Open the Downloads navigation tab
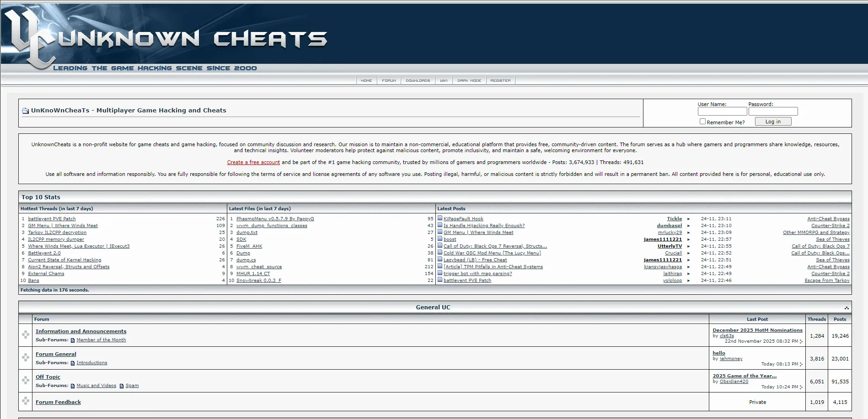 (418, 80)
